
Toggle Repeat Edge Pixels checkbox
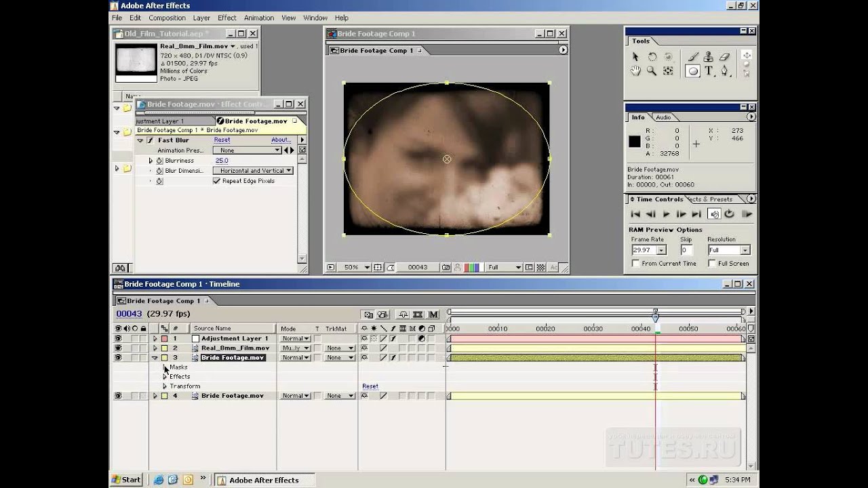click(217, 181)
